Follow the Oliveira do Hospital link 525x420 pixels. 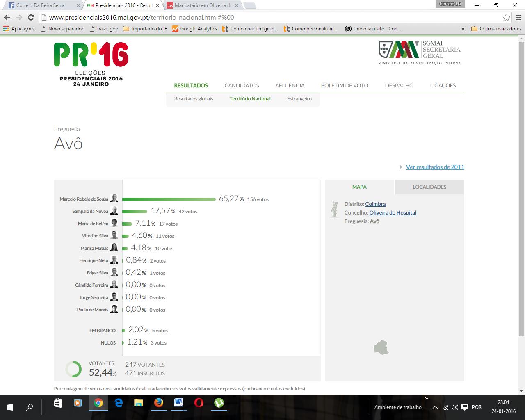click(x=393, y=212)
